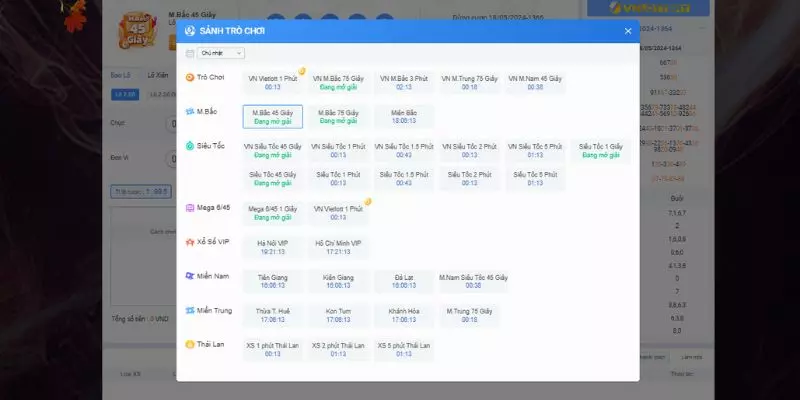Viewport: 800px width, 400px height.
Task: Click badge on VN Vietlott 1 Phút in Trò Chơi row
Action: pos(302,71)
